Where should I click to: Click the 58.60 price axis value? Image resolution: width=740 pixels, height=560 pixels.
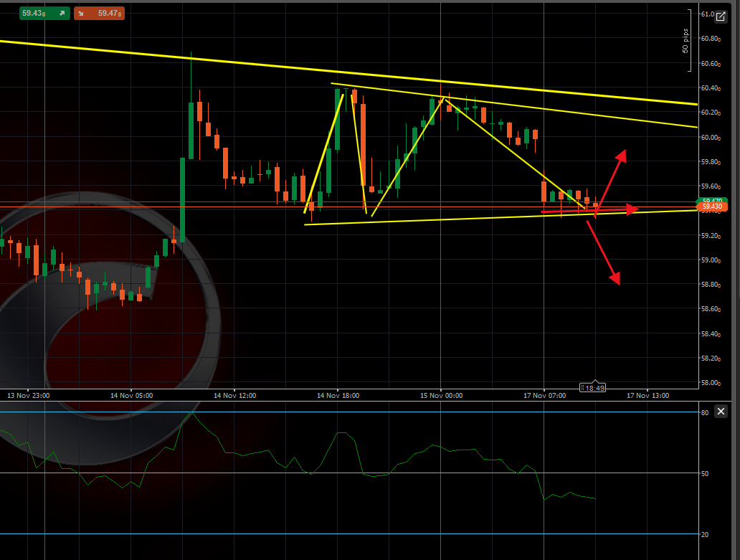711,309
